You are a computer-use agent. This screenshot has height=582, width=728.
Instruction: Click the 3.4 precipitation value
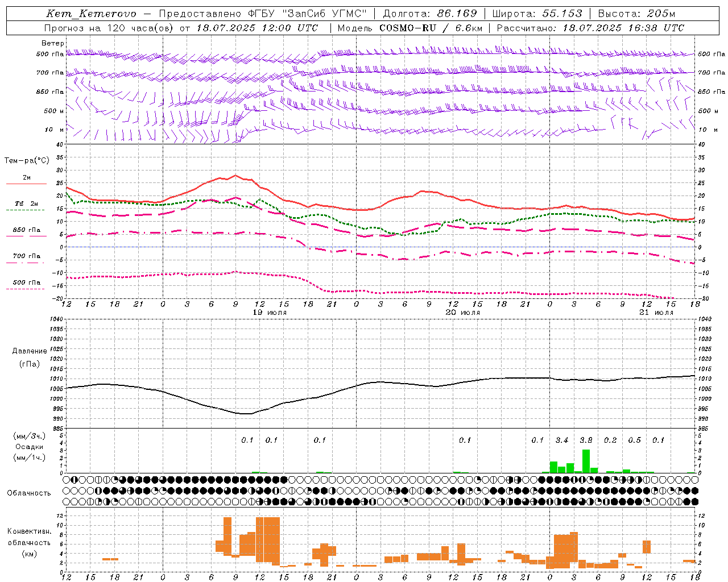[562, 440]
